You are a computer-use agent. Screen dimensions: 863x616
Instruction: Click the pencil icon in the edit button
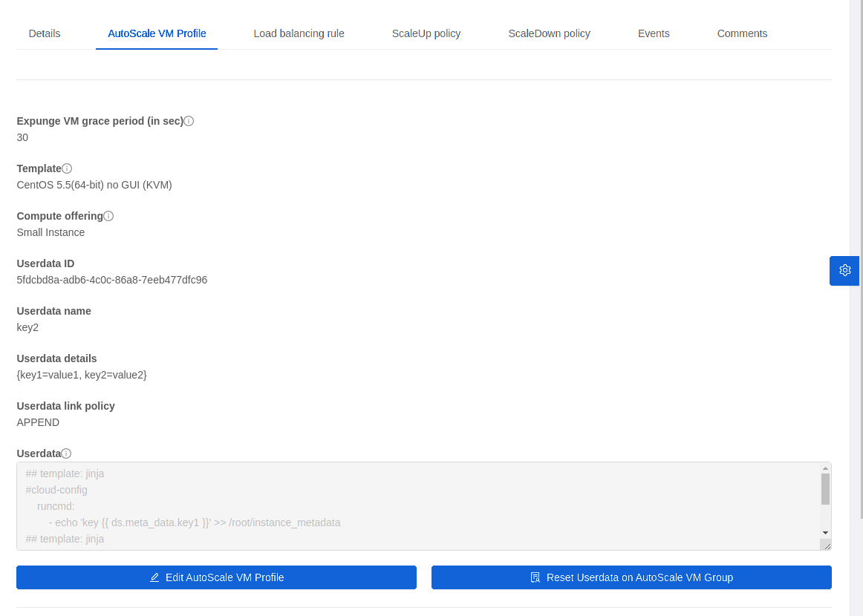pyautogui.click(x=154, y=577)
